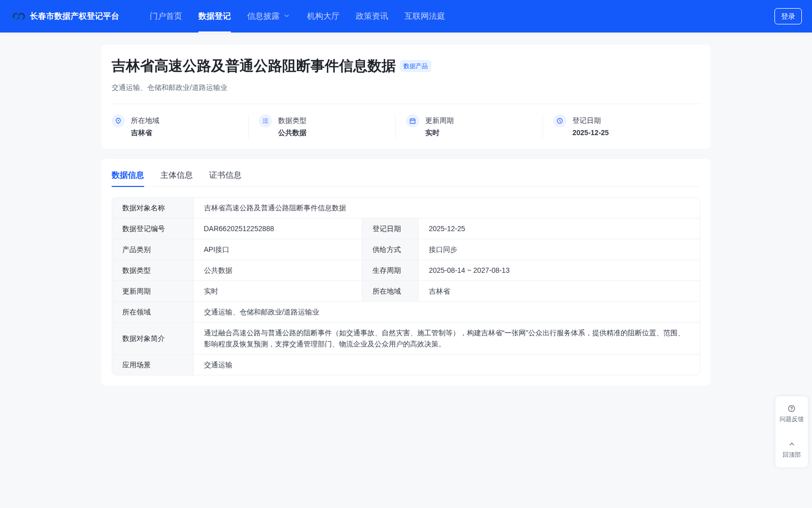
Task: Click the question mark feedback icon
Action: pos(792,408)
